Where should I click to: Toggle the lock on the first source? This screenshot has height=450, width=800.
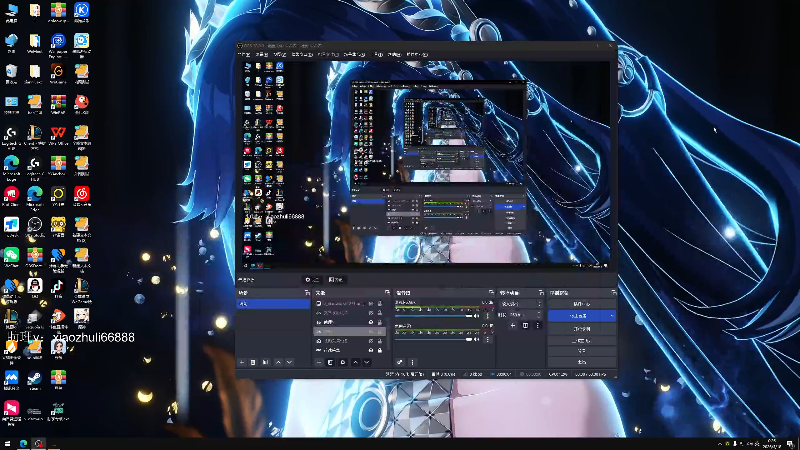[381, 302]
